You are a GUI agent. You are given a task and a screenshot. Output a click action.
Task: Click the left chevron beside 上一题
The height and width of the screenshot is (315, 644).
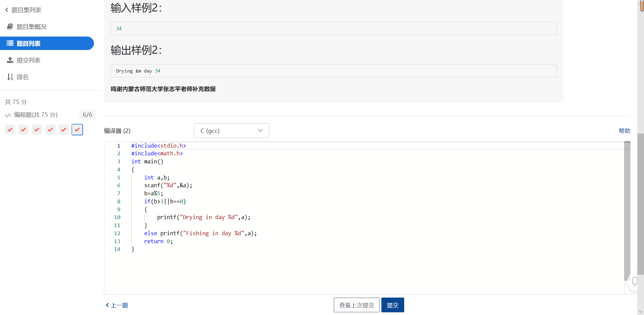pos(107,305)
